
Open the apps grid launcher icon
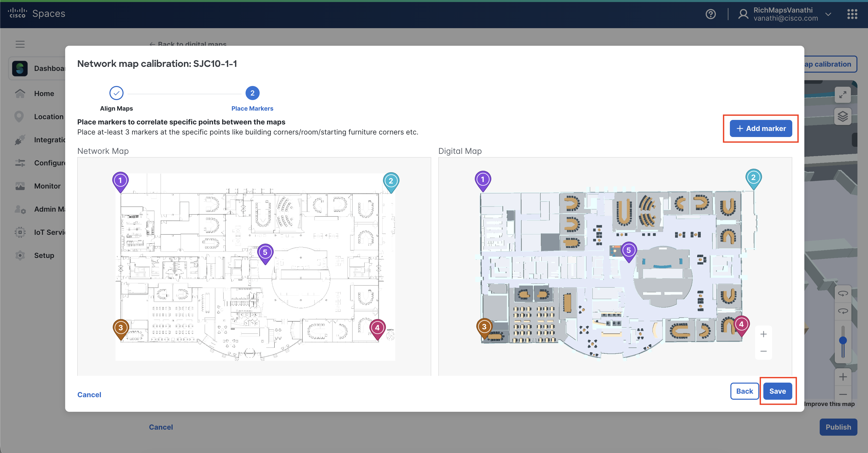coord(852,14)
